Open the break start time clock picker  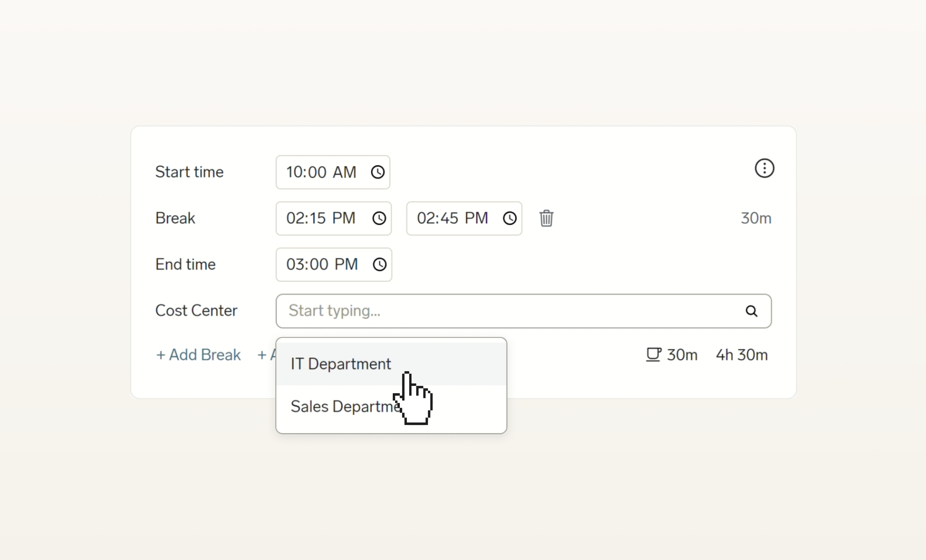coord(380,218)
